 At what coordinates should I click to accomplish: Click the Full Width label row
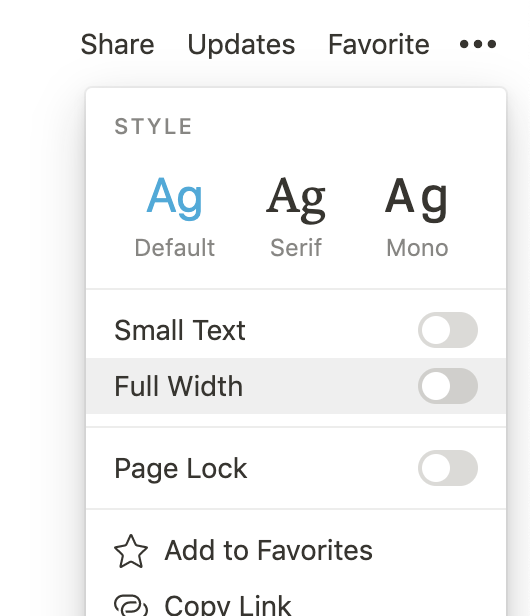pos(296,386)
